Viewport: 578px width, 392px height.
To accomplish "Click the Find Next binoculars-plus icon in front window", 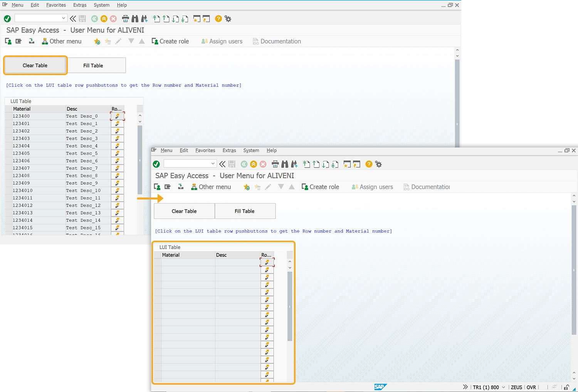I will click(294, 164).
